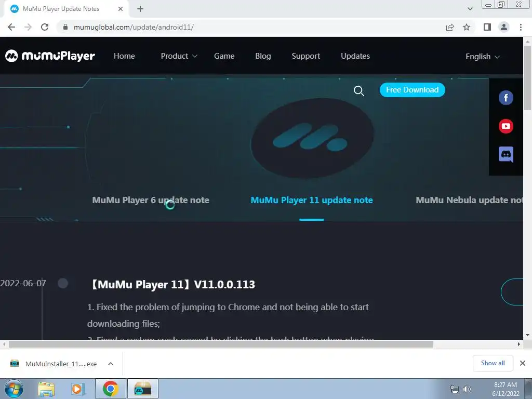Open the Blog nav item
This screenshot has width=532, height=399.
[x=263, y=56]
